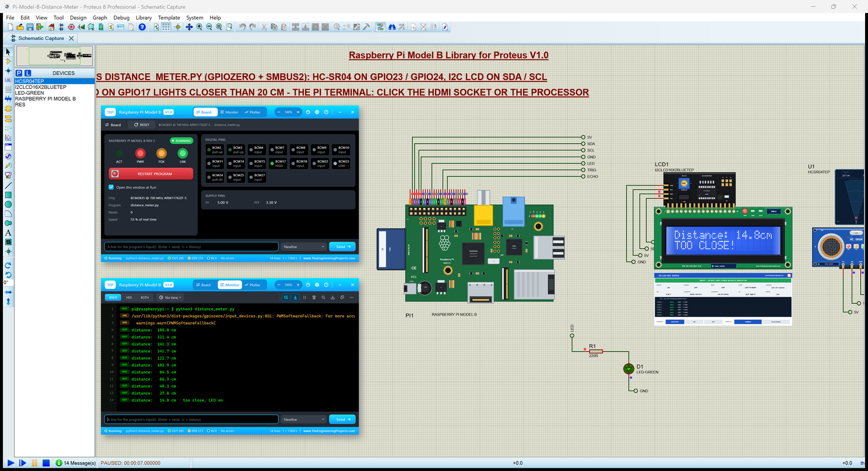Select the Component Mode tool in sidebar
The image size is (868, 471).
click(8, 61)
